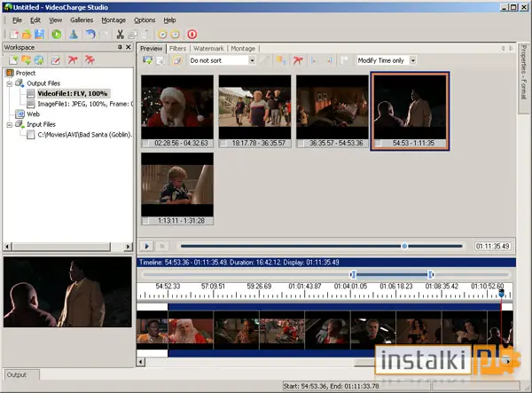Click the timeline playhead marker
The image size is (532, 393).
tap(501, 292)
